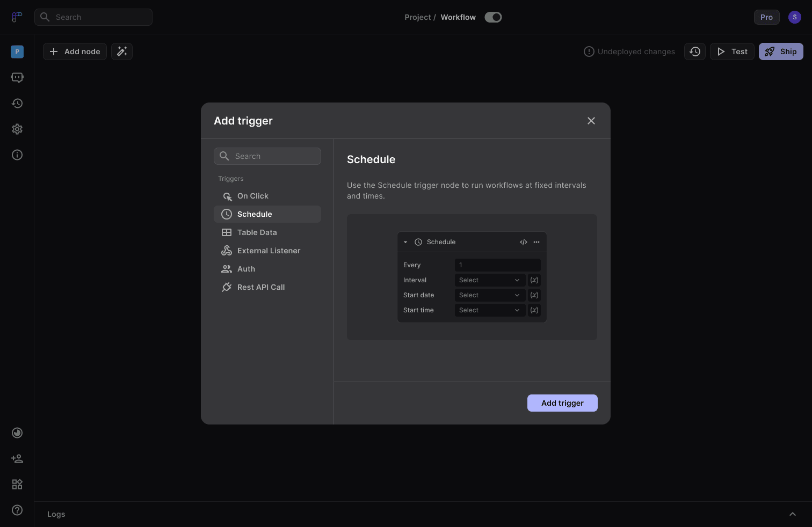Click the add user icon in sidebar
The image size is (812, 527).
(x=17, y=459)
